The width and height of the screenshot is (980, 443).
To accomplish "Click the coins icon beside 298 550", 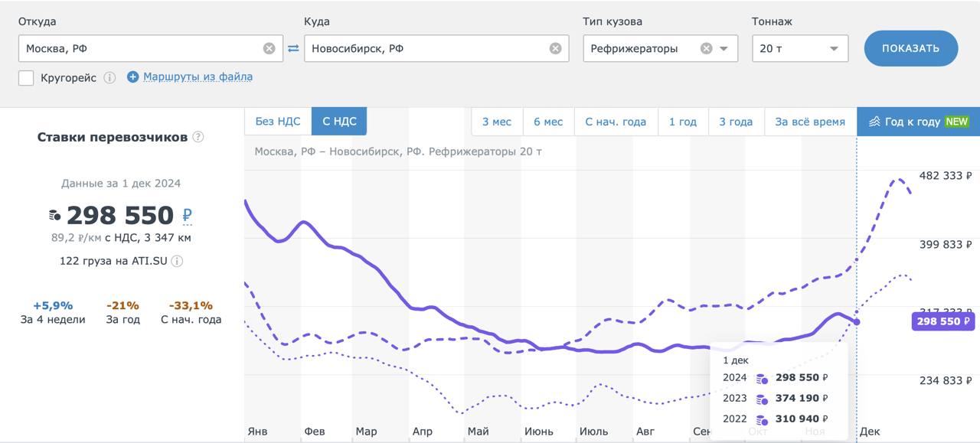I will point(54,216).
